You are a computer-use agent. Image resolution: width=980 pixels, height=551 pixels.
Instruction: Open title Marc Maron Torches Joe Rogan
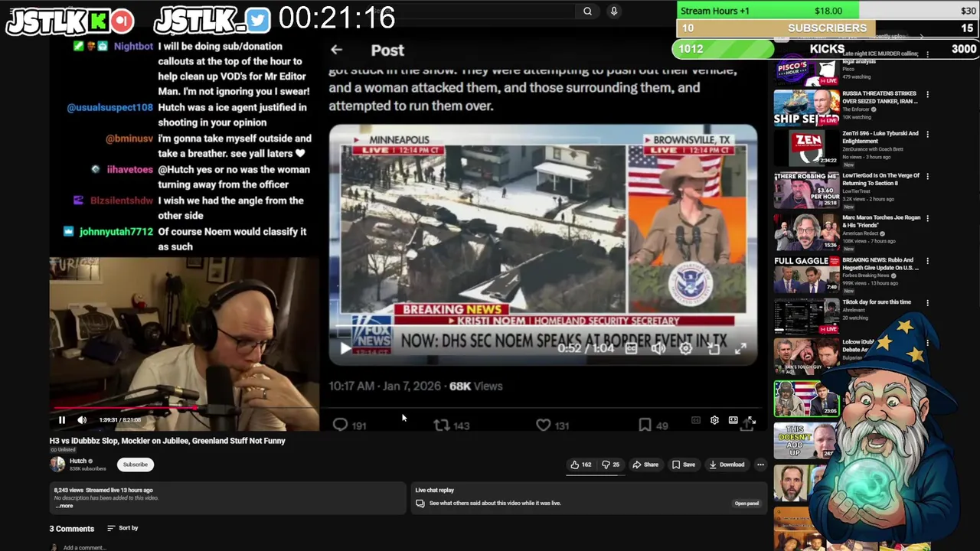(880, 222)
